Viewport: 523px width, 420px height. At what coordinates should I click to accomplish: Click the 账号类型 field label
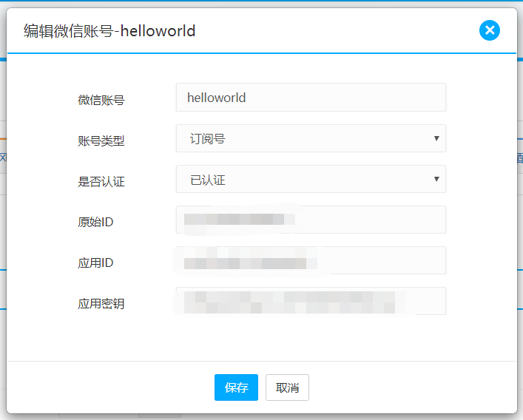[101, 140]
